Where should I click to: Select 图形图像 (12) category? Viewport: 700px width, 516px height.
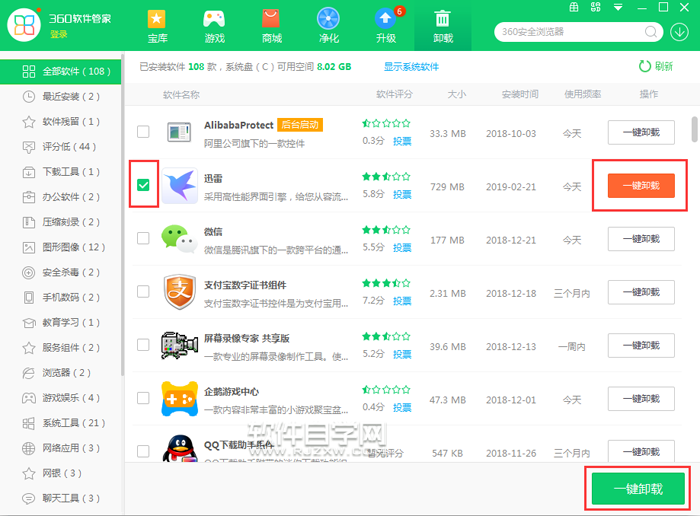tap(60, 247)
